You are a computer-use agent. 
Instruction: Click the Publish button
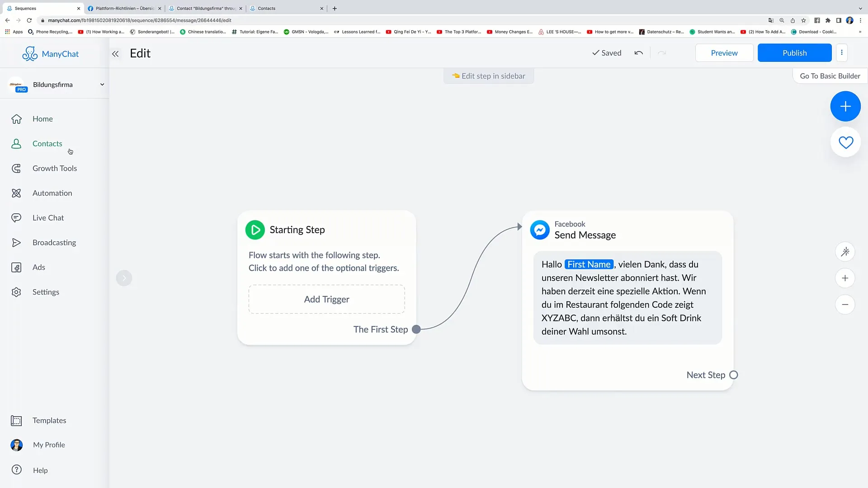[795, 52]
